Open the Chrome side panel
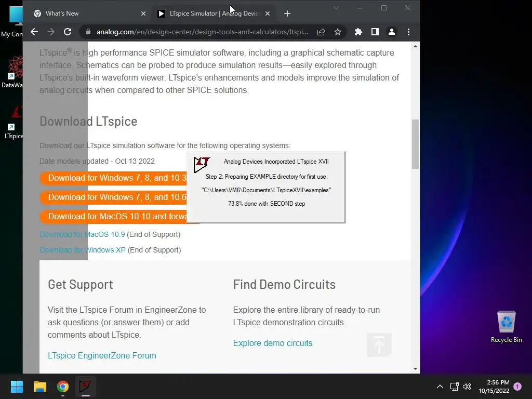Image resolution: width=532 pixels, height=399 pixels. tap(375, 32)
